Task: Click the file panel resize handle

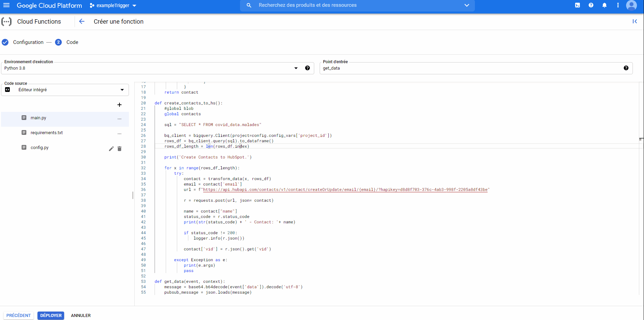Action: point(133,195)
